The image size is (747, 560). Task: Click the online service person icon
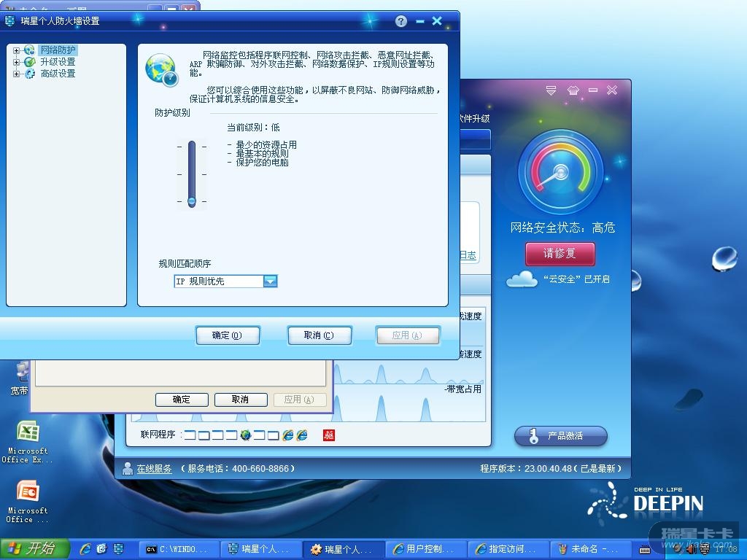click(127, 469)
